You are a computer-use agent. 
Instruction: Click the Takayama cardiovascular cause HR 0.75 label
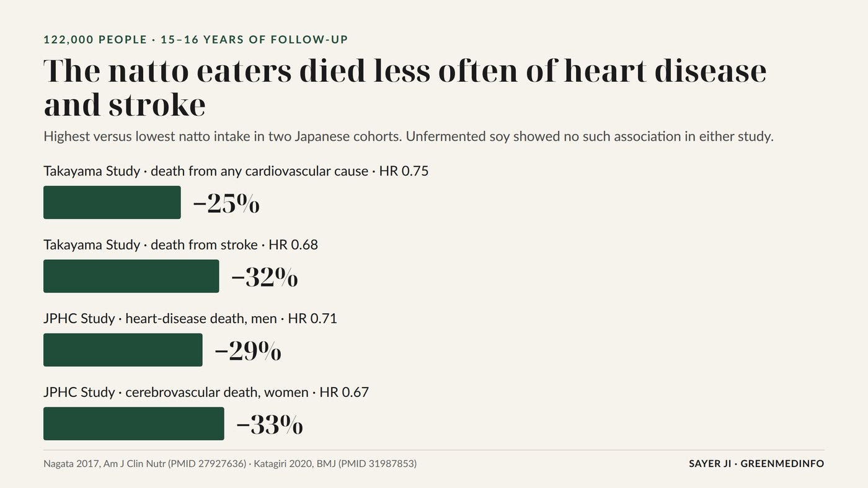(x=236, y=171)
